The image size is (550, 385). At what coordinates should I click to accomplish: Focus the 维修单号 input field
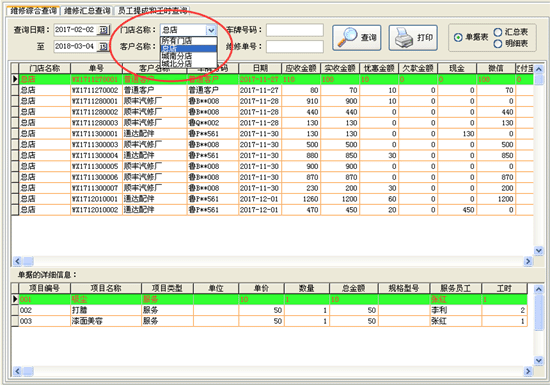[295, 47]
